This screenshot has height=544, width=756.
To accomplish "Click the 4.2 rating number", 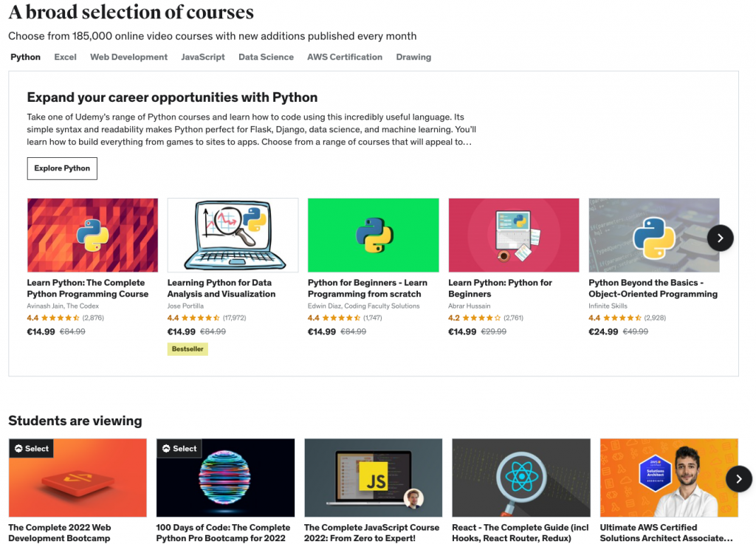I will pyautogui.click(x=454, y=318).
